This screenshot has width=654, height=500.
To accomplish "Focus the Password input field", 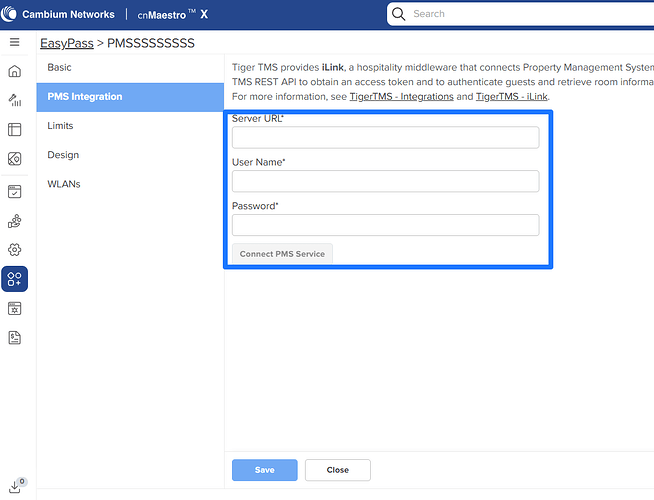I will pyautogui.click(x=385, y=225).
